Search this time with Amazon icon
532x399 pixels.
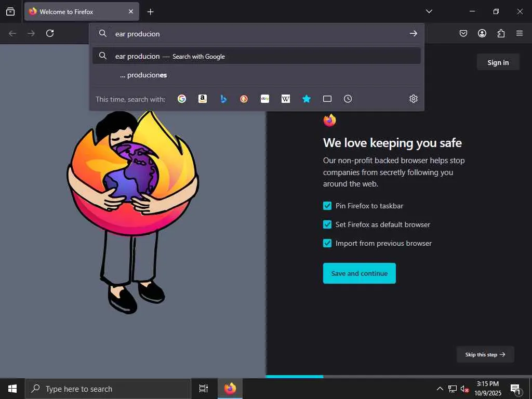(203, 99)
